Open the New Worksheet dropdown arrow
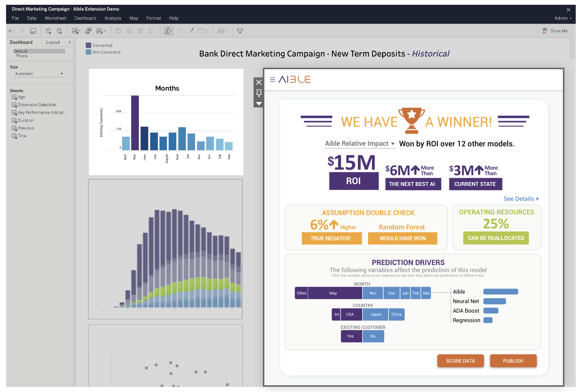 coord(79,31)
